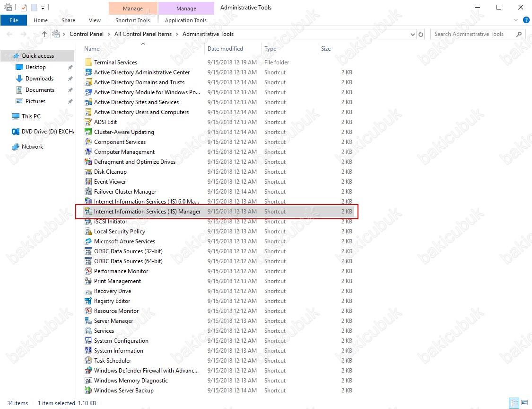Click the Performance Monitor icon
Screen dimensions: 532x409
tap(88, 271)
